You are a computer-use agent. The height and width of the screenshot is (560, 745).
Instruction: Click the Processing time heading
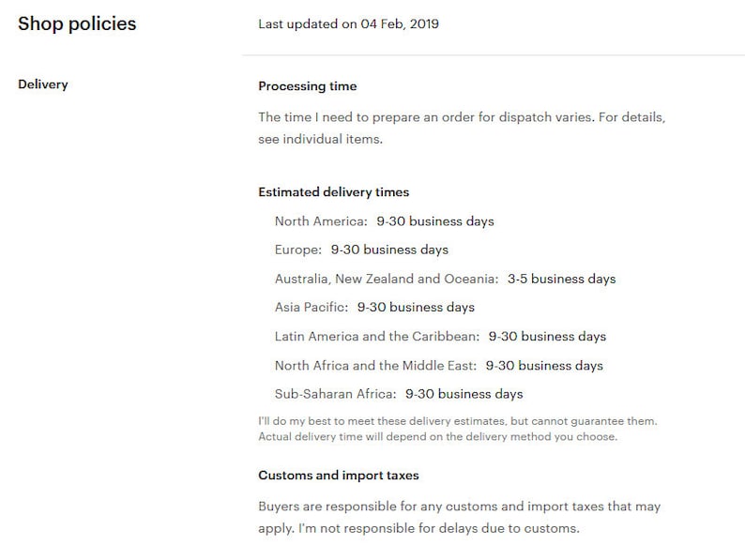click(x=308, y=86)
